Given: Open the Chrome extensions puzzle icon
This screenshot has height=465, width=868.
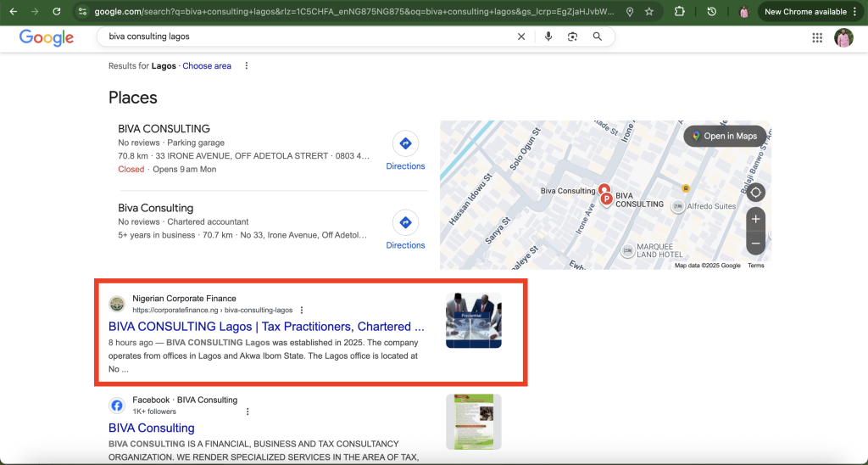Looking at the screenshot, I should (680, 12).
